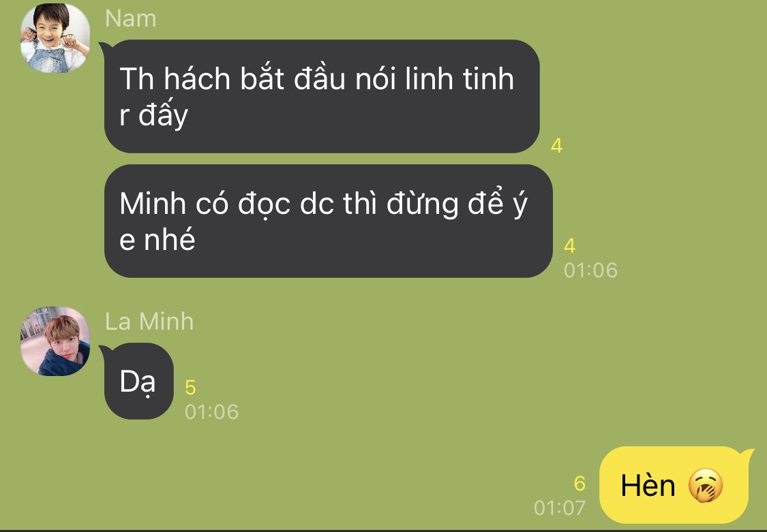
Task: Select the sender name Nam
Action: [x=131, y=19]
